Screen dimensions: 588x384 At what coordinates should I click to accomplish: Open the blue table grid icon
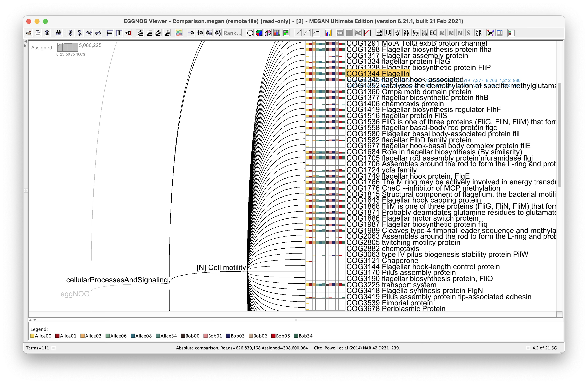click(500, 33)
